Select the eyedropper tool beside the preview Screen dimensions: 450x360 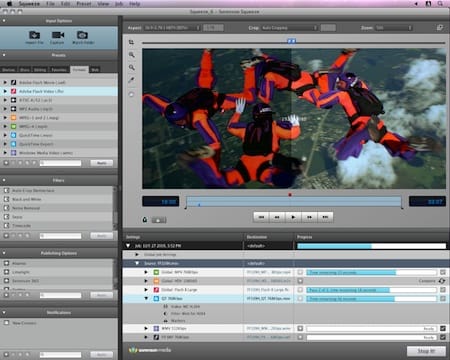coord(132,80)
